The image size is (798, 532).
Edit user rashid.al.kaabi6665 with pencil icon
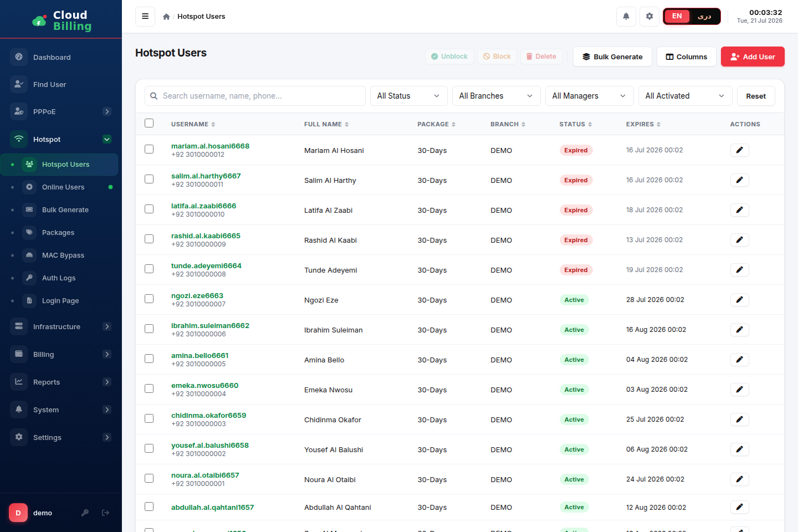tap(739, 240)
